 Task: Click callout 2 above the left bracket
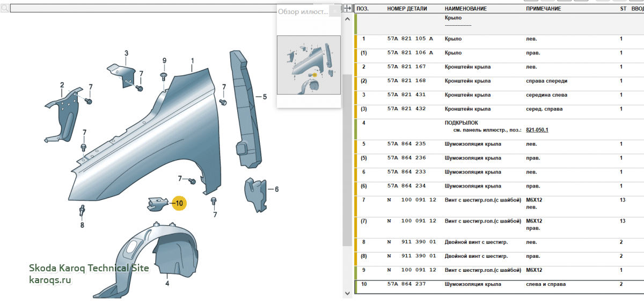coord(62,85)
